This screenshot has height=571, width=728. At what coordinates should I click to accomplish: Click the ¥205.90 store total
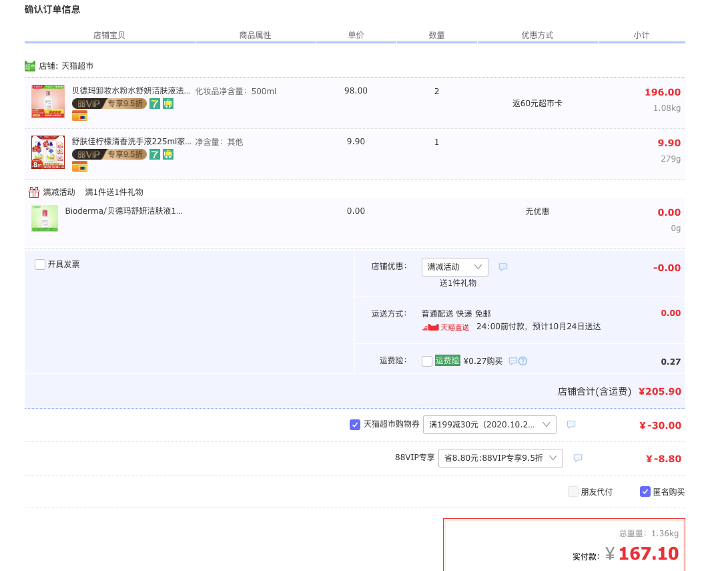coord(660,391)
